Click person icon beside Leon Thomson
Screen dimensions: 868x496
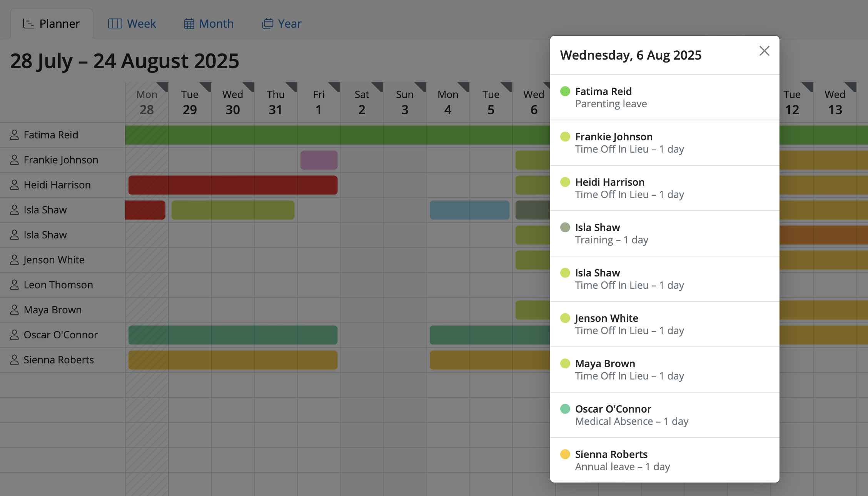point(14,285)
